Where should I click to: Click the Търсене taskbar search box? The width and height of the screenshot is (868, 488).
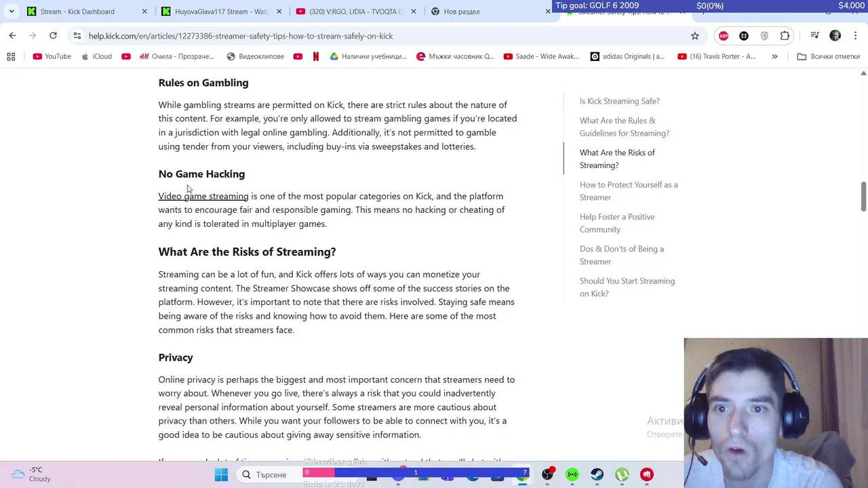(271, 474)
